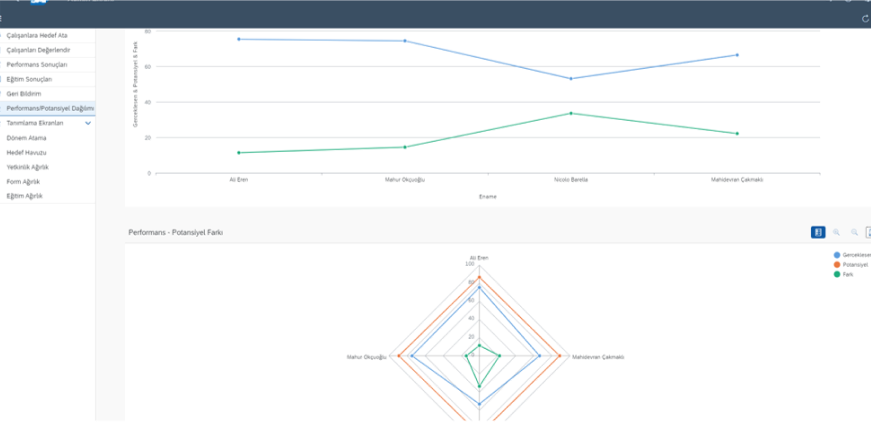Click the refresh icon in header bar
This screenshot has height=422, width=871.
(x=865, y=18)
